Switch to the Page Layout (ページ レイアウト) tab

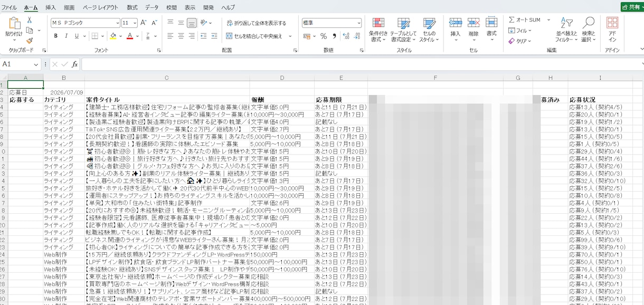pyautogui.click(x=101, y=7)
